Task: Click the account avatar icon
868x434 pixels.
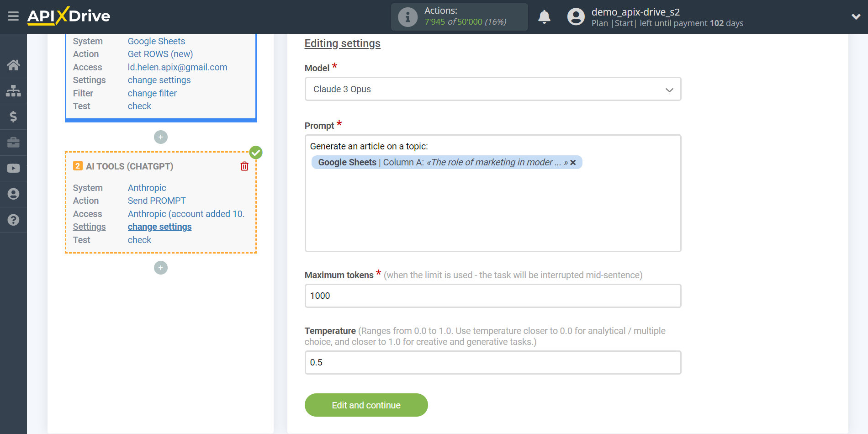Action: click(x=576, y=17)
